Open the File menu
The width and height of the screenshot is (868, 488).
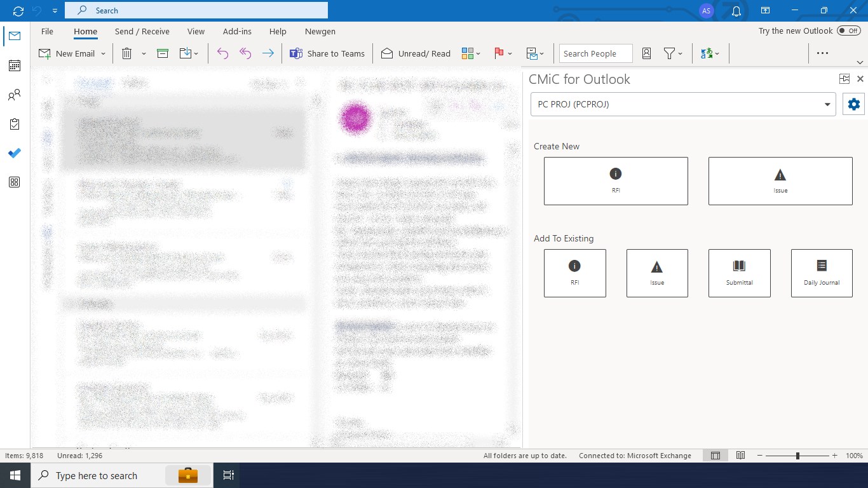click(47, 31)
